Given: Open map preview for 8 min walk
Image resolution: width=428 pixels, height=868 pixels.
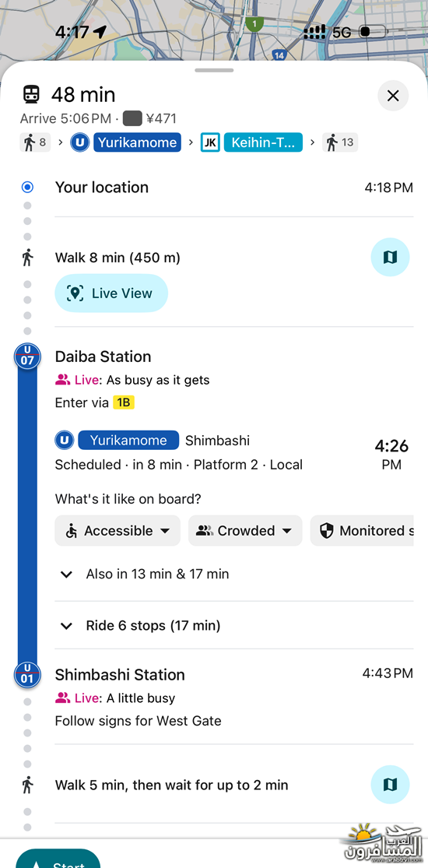Looking at the screenshot, I should point(390,257).
